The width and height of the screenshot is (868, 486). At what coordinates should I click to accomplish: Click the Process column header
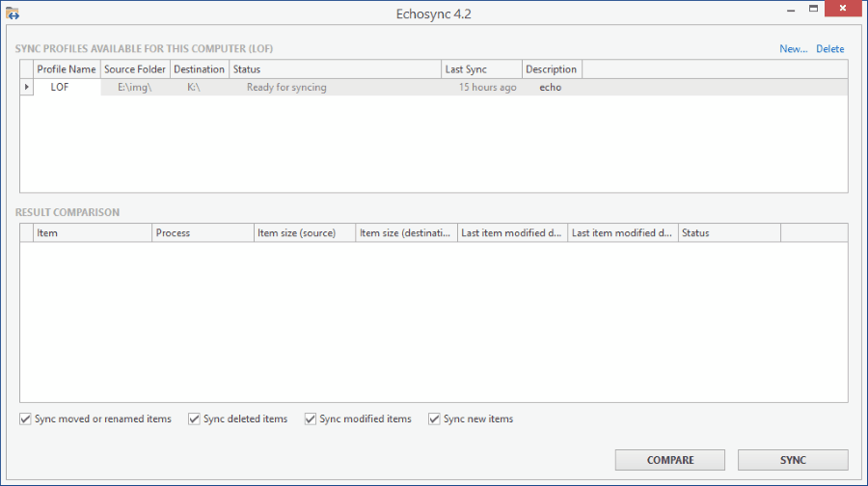(203, 233)
